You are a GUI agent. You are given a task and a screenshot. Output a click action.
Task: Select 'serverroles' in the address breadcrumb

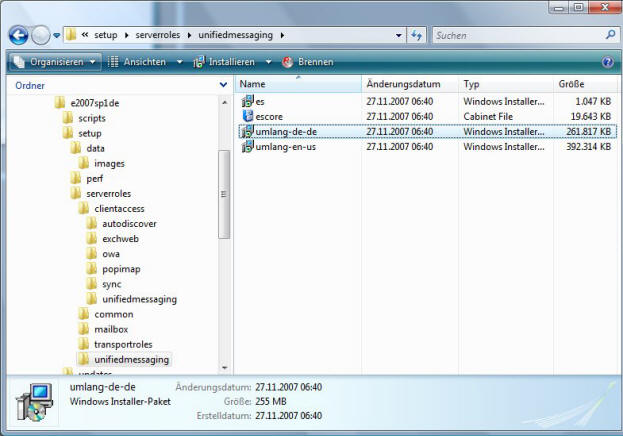coord(158,35)
